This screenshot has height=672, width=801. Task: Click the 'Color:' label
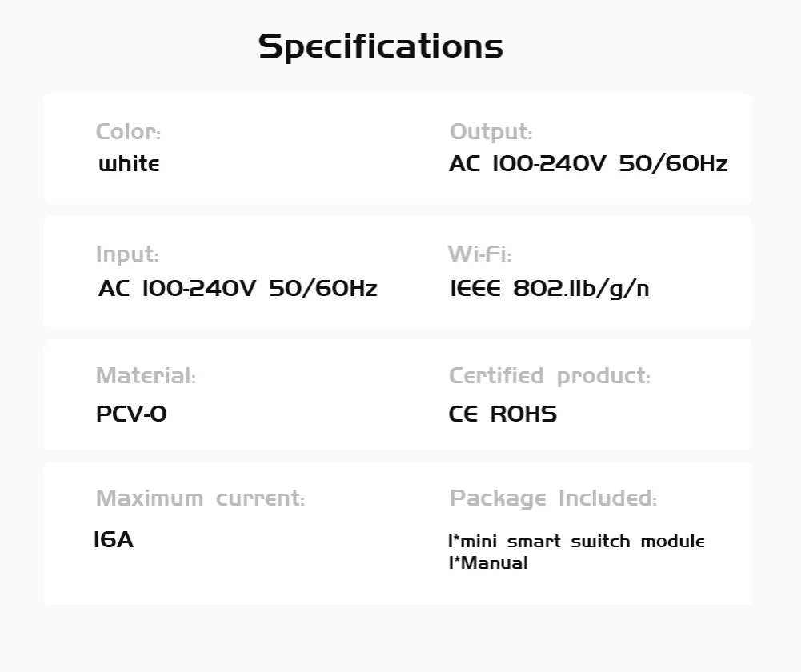click(x=128, y=132)
